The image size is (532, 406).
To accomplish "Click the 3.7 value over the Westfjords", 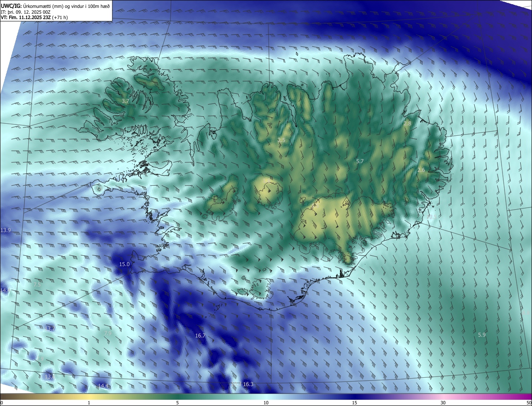I will (126, 101).
